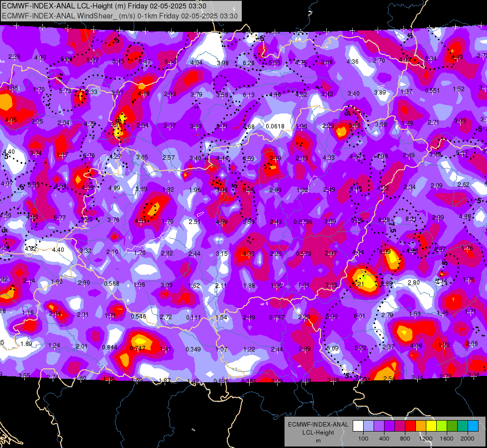Click the yellow legend swatch after 1200

[431, 426]
